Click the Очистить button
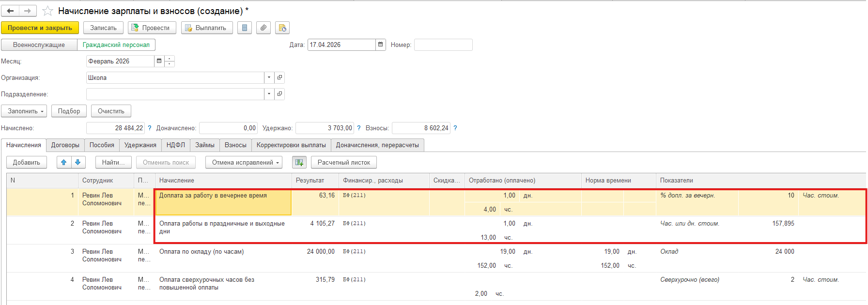The width and height of the screenshot is (868, 305). (x=111, y=111)
